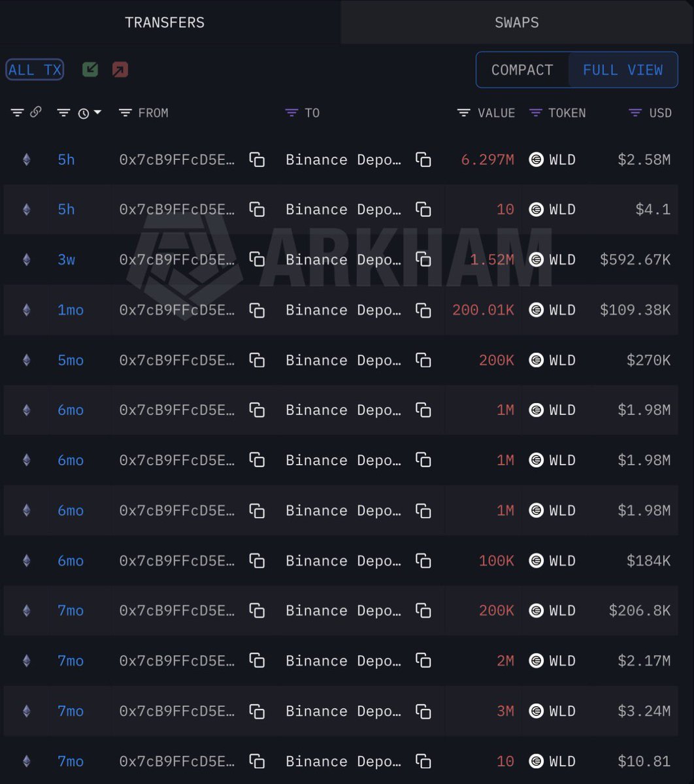Copy the sender address in the first row
This screenshot has width=694, height=784.
pyautogui.click(x=257, y=159)
